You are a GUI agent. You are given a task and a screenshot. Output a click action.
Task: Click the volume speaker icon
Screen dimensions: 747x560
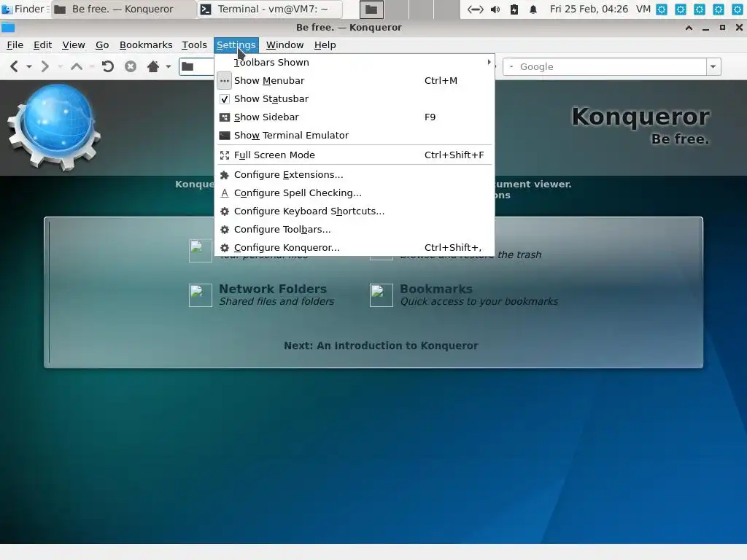[495, 9]
